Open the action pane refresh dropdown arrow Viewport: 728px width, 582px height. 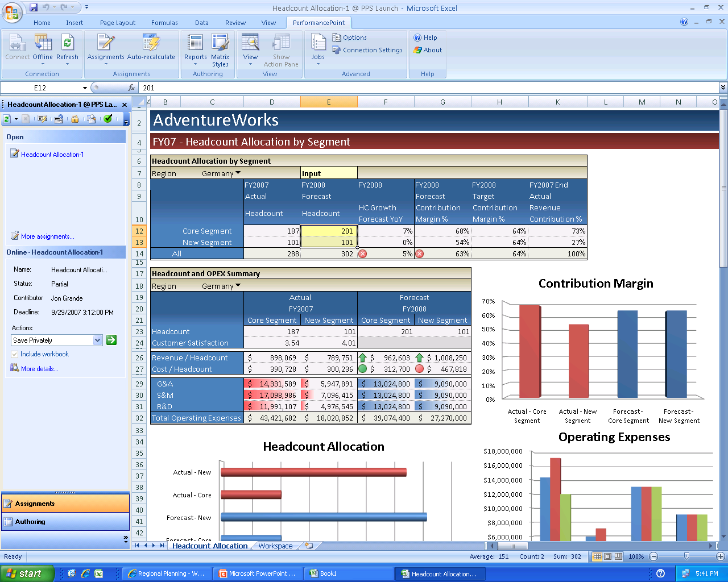coord(16,119)
